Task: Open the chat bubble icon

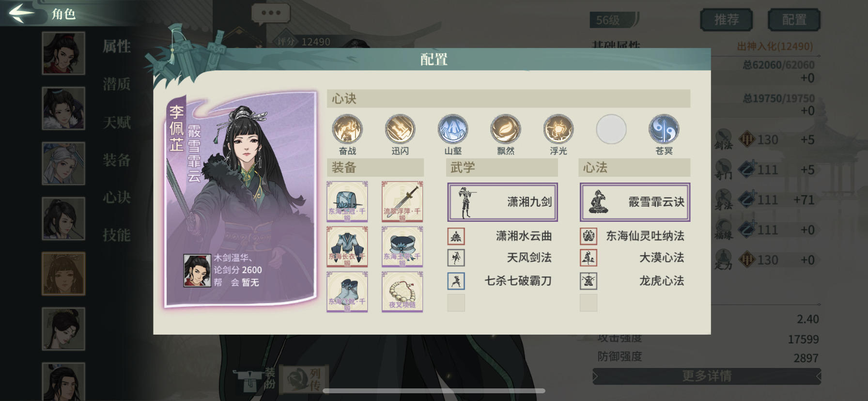Action: 271,13
